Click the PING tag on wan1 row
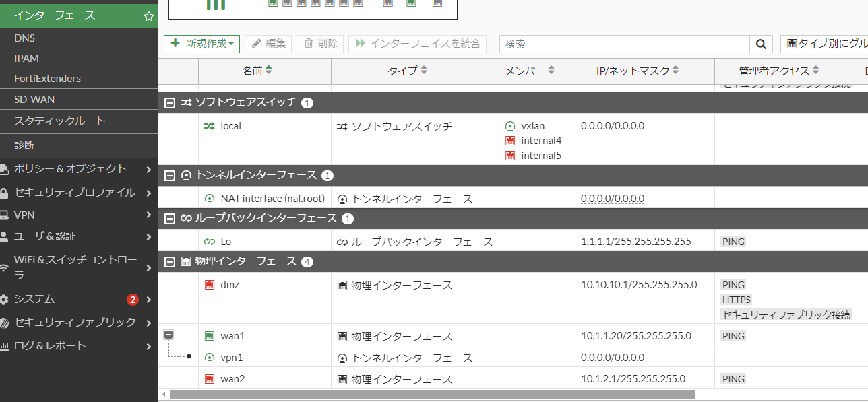868x402 pixels. (x=733, y=336)
